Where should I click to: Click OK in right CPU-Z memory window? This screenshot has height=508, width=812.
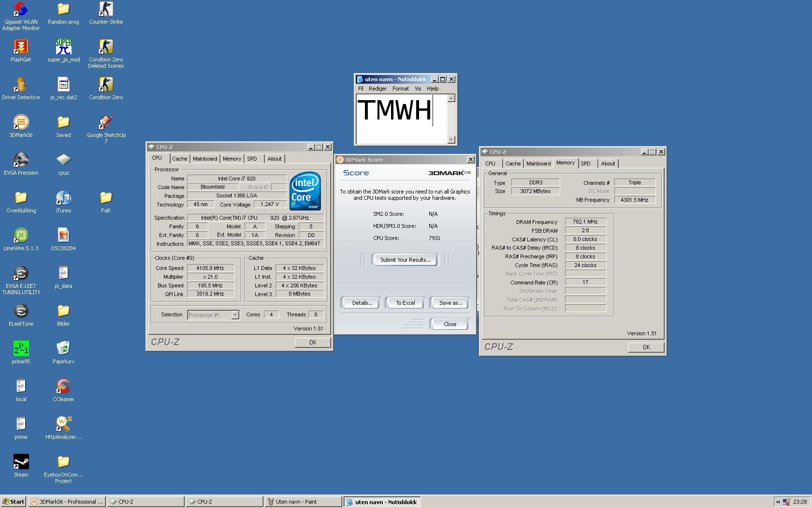[646, 347]
